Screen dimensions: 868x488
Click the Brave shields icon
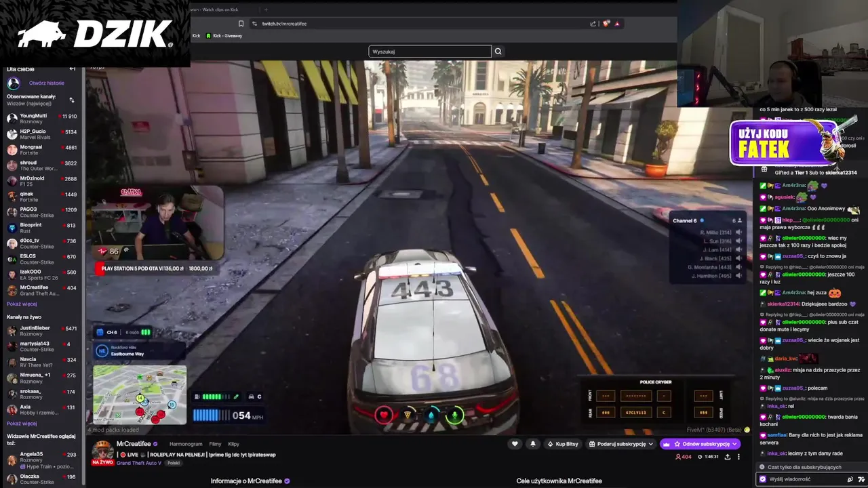(606, 24)
